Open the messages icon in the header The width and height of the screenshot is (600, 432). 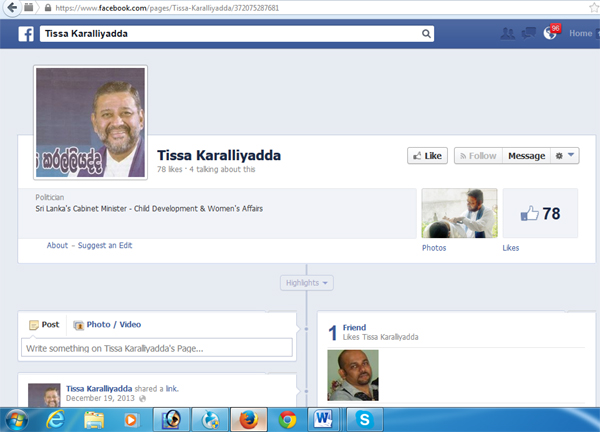click(x=529, y=33)
